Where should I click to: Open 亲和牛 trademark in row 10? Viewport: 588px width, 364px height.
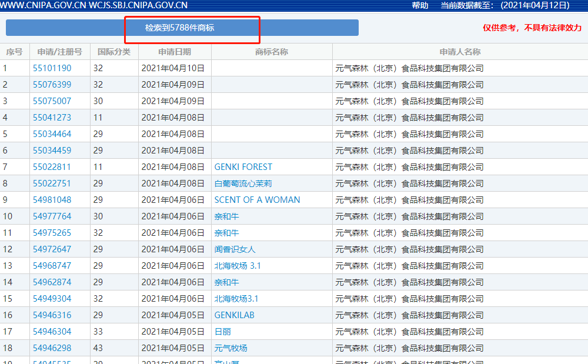226,216
